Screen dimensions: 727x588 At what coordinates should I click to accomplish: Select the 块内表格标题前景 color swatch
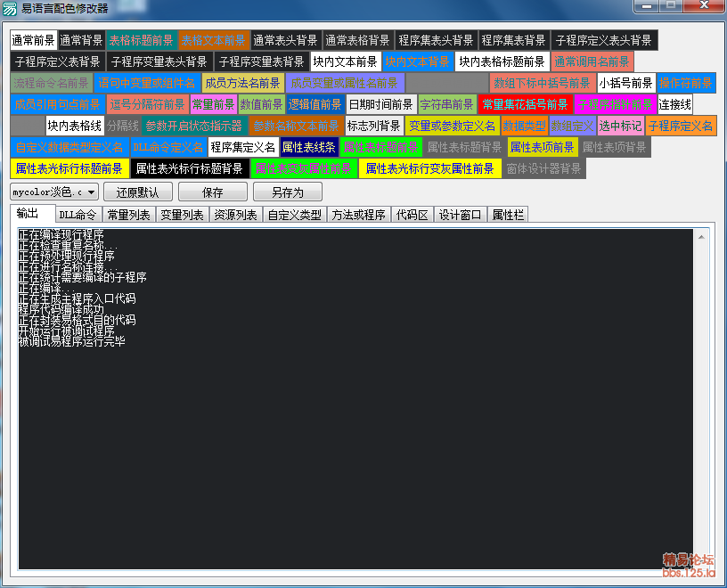(x=502, y=61)
